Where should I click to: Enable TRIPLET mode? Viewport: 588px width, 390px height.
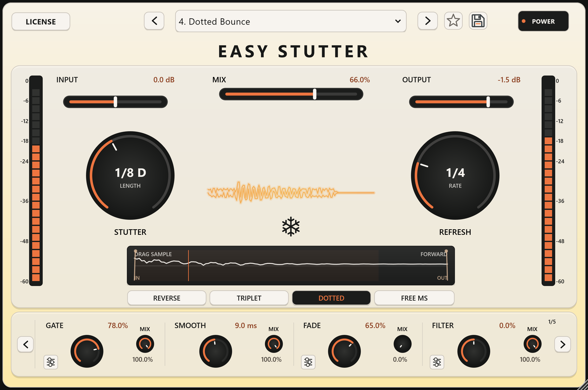tap(249, 298)
